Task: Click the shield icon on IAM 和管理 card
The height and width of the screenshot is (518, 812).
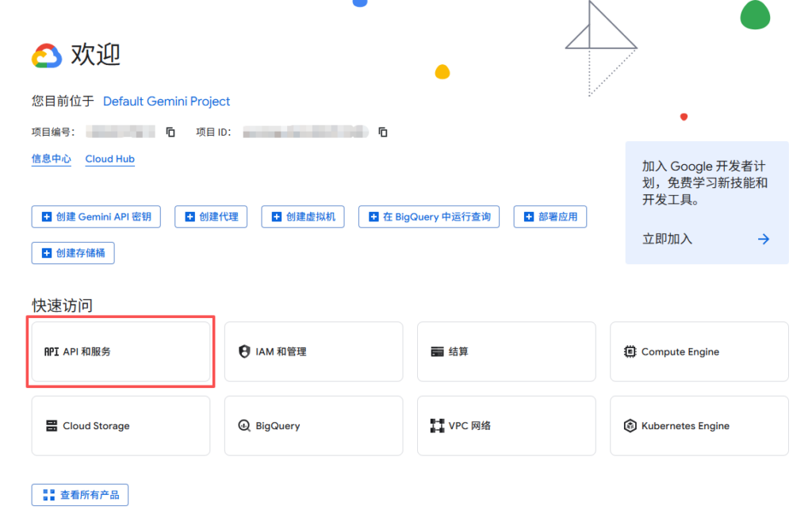Action: point(244,351)
